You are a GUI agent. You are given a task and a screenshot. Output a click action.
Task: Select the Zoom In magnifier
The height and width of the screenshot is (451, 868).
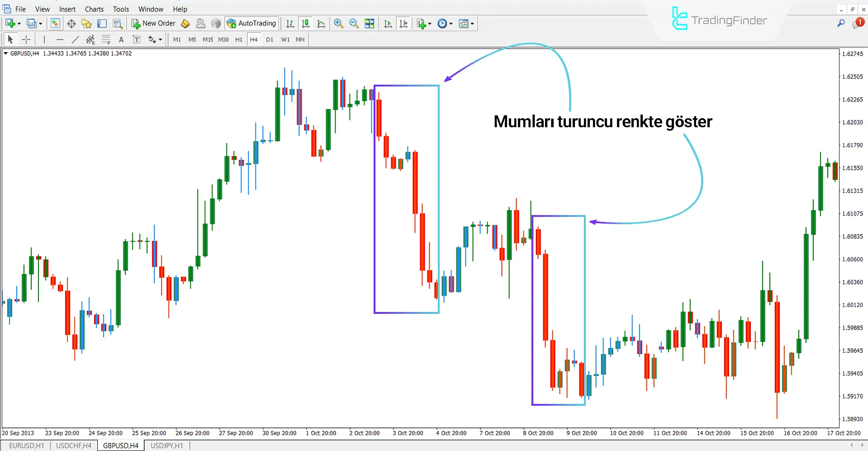tap(338, 23)
